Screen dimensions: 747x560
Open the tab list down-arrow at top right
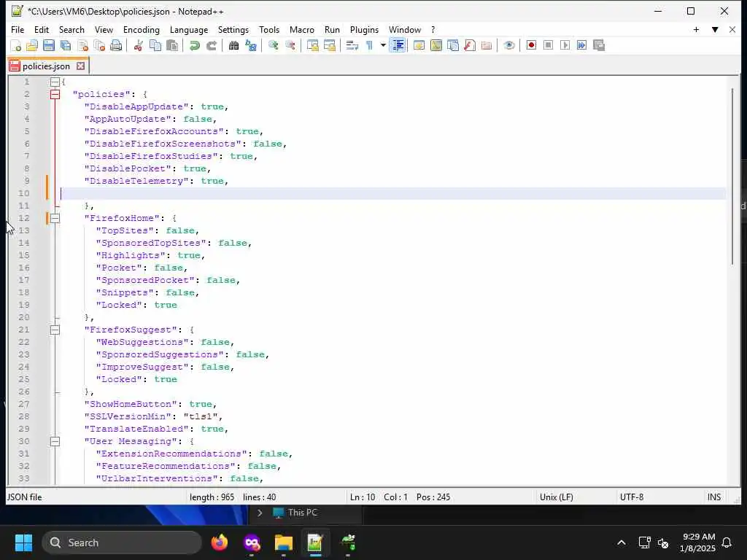click(715, 29)
